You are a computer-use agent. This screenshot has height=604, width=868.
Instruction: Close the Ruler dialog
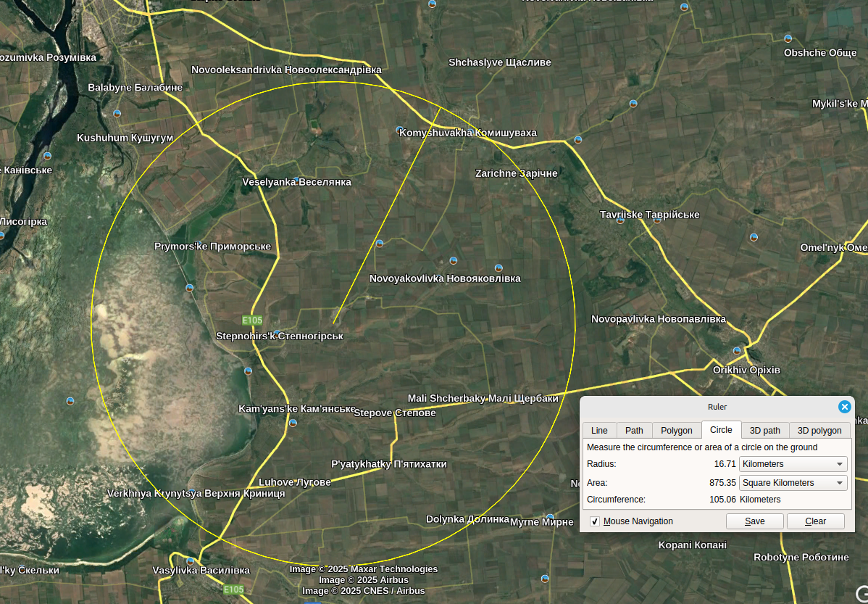[844, 407]
